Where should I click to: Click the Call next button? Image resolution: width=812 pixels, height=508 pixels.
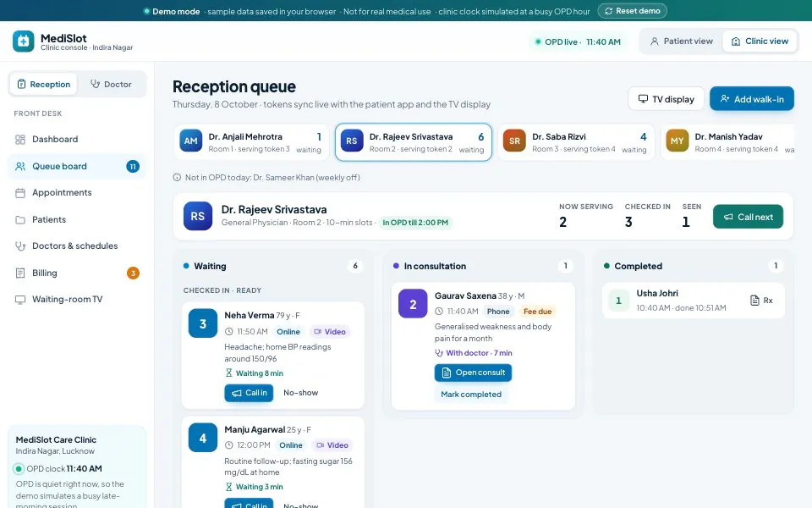tap(748, 217)
